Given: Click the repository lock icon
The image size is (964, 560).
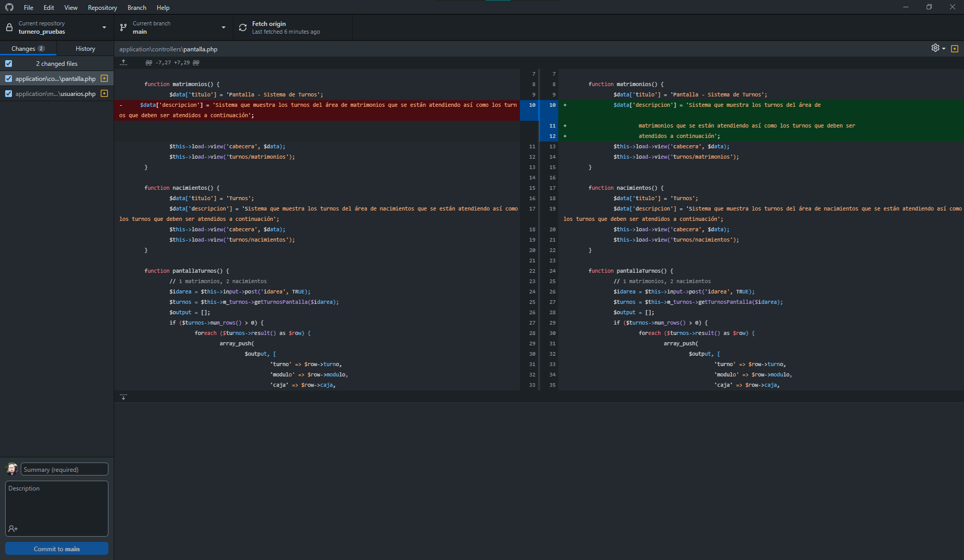Looking at the screenshot, I should 9,27.
